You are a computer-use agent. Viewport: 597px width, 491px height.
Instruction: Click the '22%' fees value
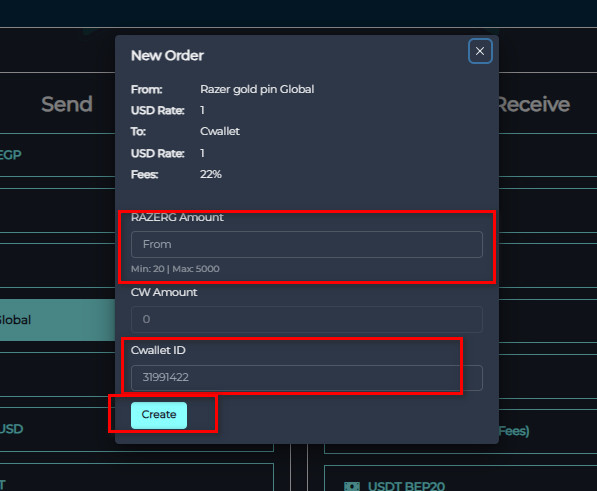211,174
